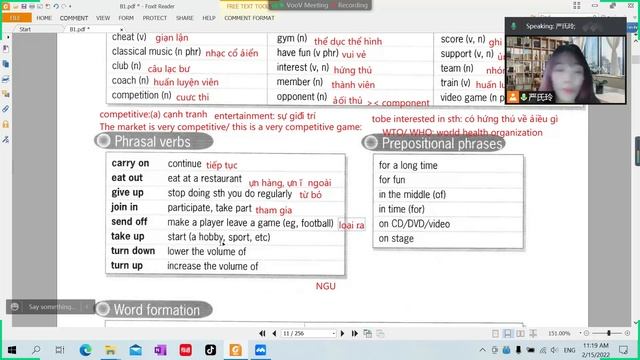The image size is (640, 360).
Task: Select continuous page view mode icon
Action: point(507,333)
